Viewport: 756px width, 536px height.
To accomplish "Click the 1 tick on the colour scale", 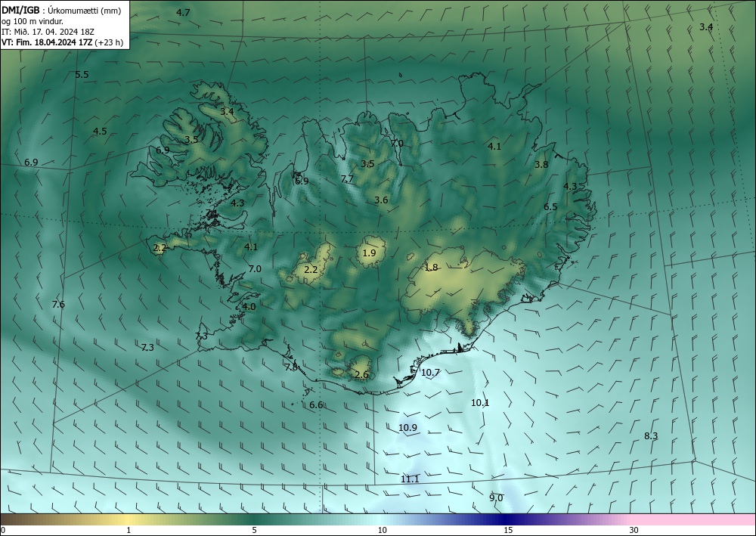I will 129,530.
